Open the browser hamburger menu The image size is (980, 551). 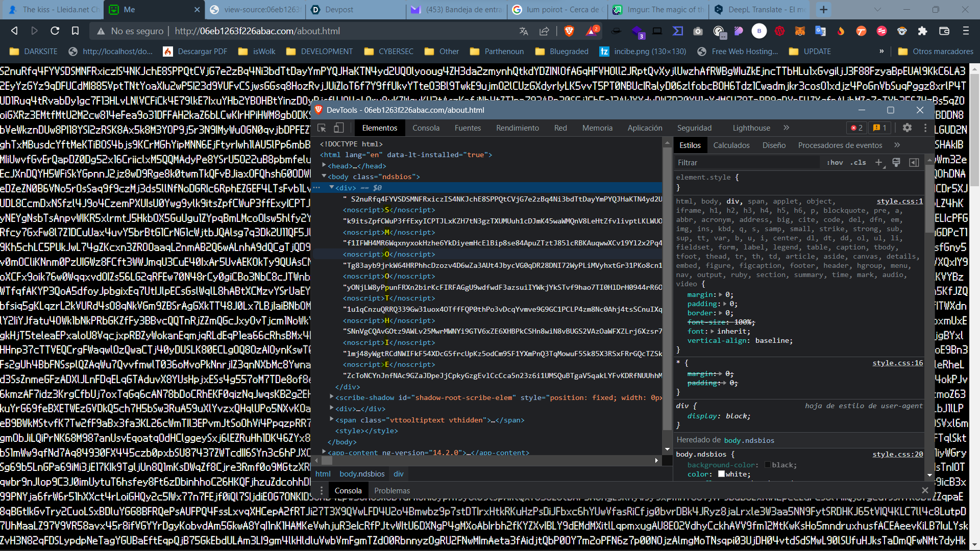[966, 31]
